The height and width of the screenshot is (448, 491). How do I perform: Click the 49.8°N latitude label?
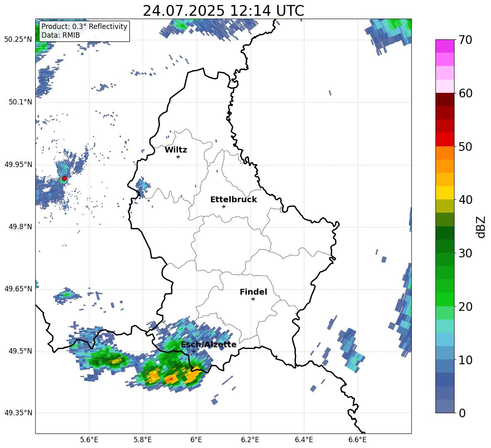[x=20, y=227]
